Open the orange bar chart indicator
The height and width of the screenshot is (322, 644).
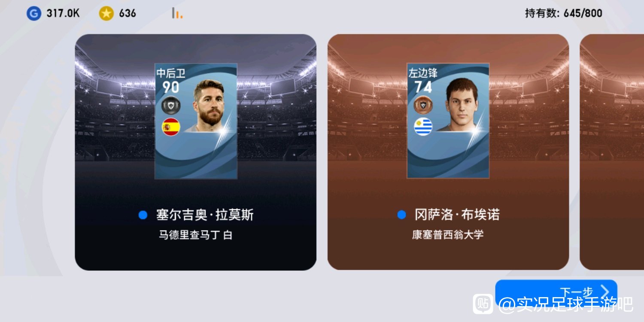pyautogui.click(x=177, y=13)
